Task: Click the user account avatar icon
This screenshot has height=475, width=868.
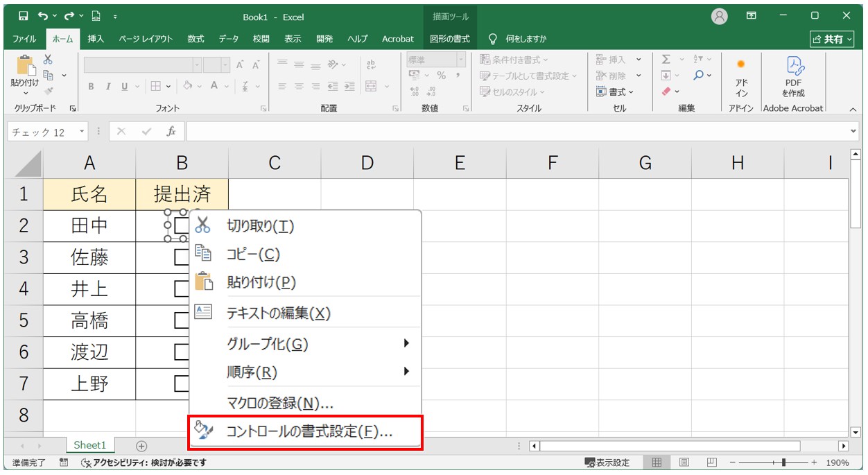Action: click(x=720, y=17)
